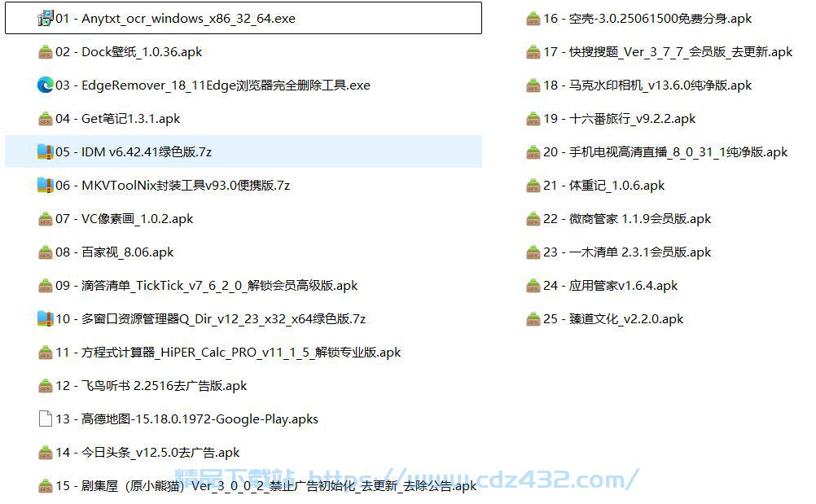This screenshot has height=504, width=816.
Task: Select file name 14 - 今日头条_v12.5.0去广告.apk
Action: tap(147, 453)
